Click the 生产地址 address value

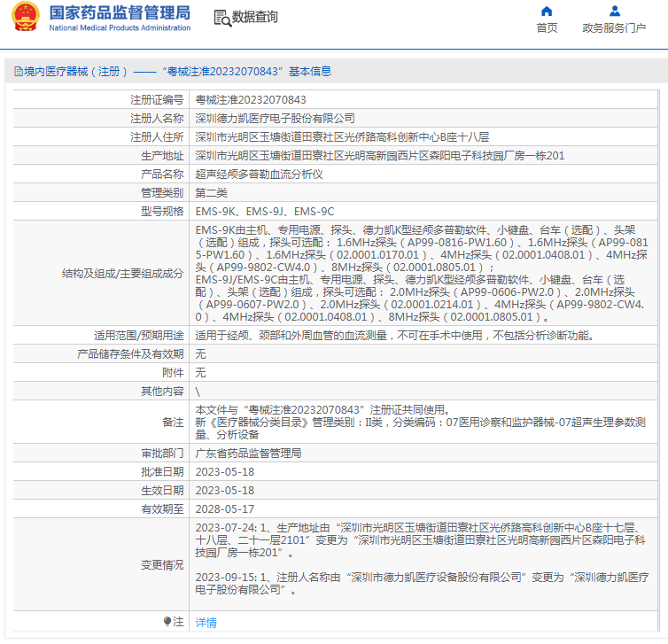[379, 155]
